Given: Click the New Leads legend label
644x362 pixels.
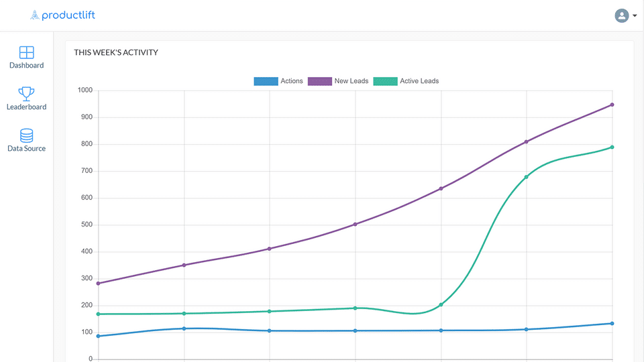Looking at the screenshot, I should click(x=351, y=81).
